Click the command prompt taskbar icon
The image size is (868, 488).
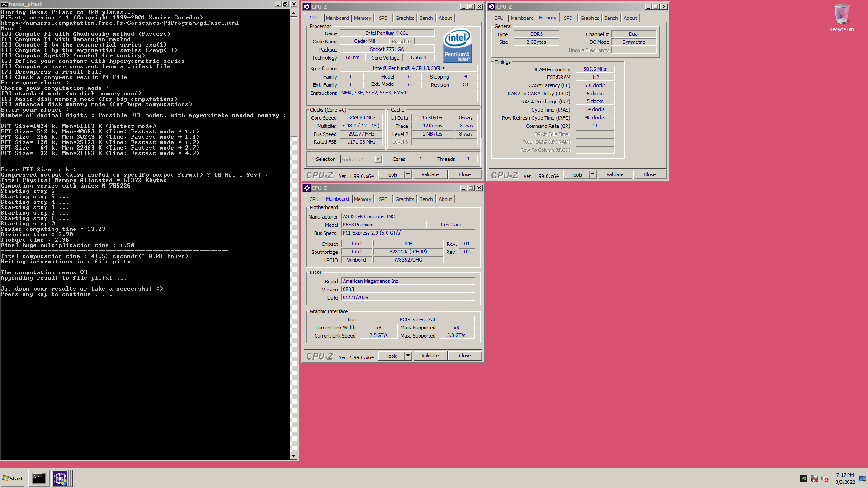point(39,478)
